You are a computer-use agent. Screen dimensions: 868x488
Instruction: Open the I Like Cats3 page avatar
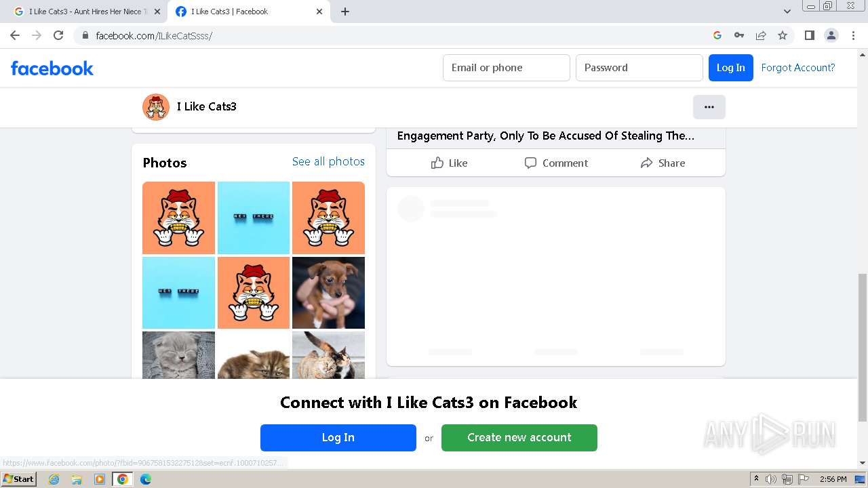click(x=155, y=106)
